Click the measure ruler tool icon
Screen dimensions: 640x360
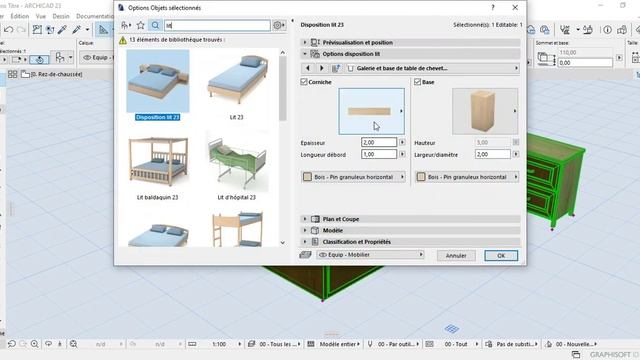pos(103,29)
